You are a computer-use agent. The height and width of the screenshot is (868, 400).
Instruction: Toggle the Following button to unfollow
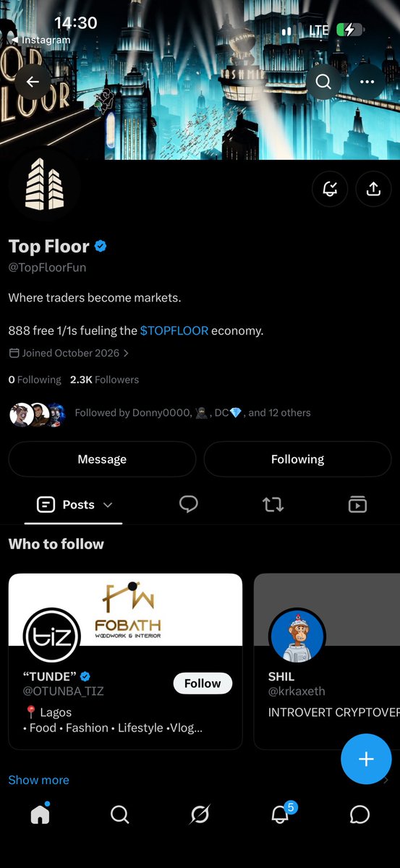[297, 459]
